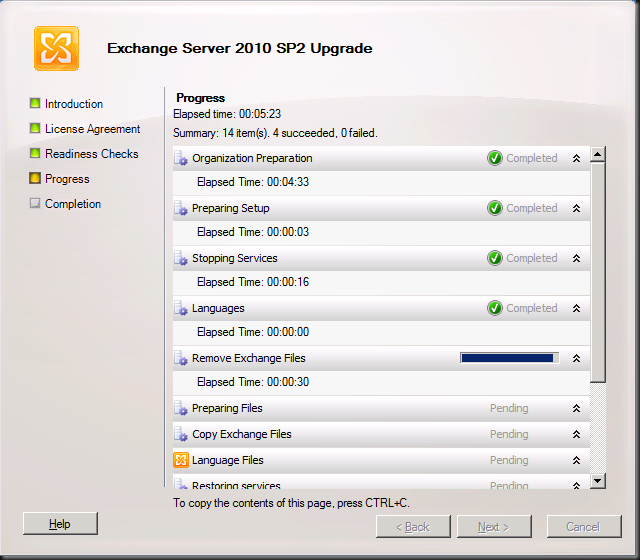Select the Introduction step label
The width and height of the screenshot is (640, 560).
(74, 104)
